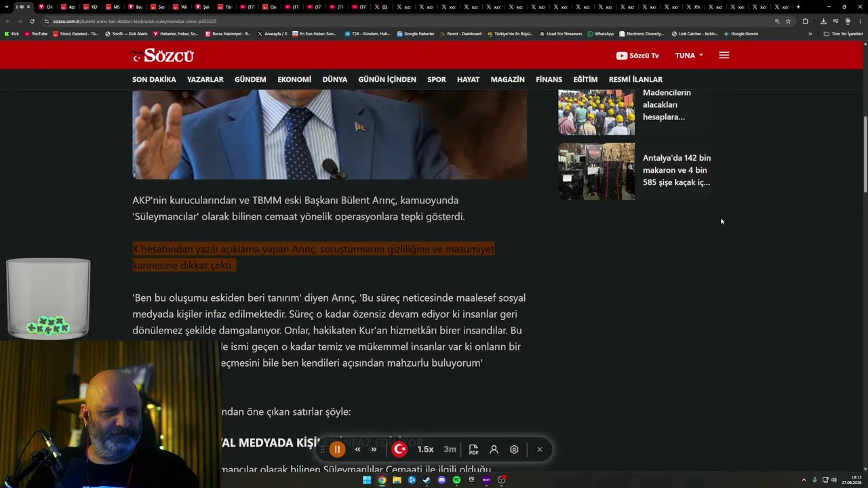Open the Kick bookmark
The width and height of the screenshot is (868, 488).
[12, 34]
